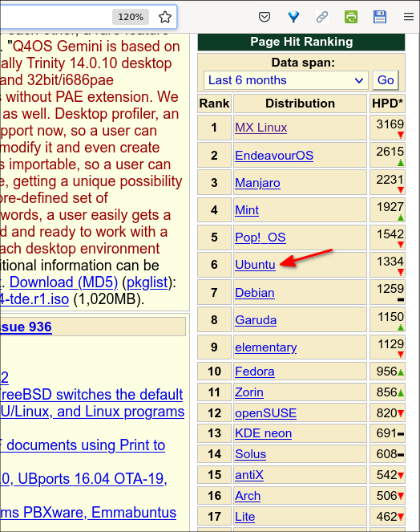
Task: Open the Lite distribution link
Action: pyautogui.click(x=244, y=517)
